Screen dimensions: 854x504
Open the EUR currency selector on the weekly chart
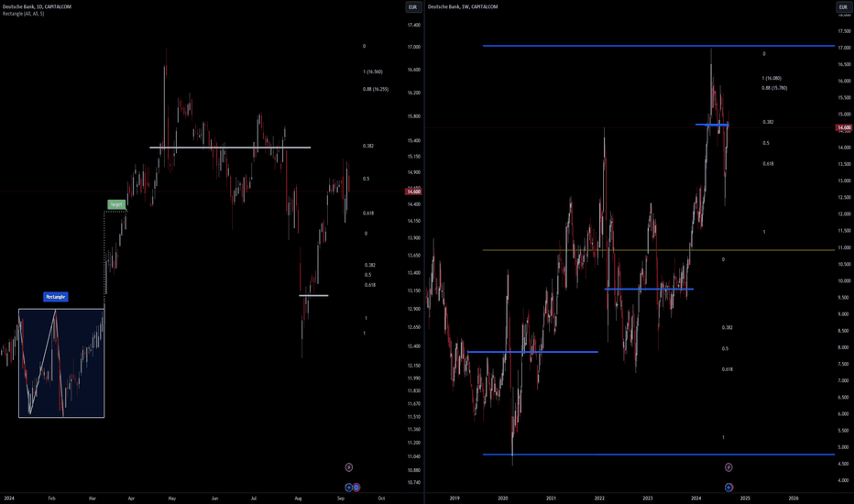843,7
